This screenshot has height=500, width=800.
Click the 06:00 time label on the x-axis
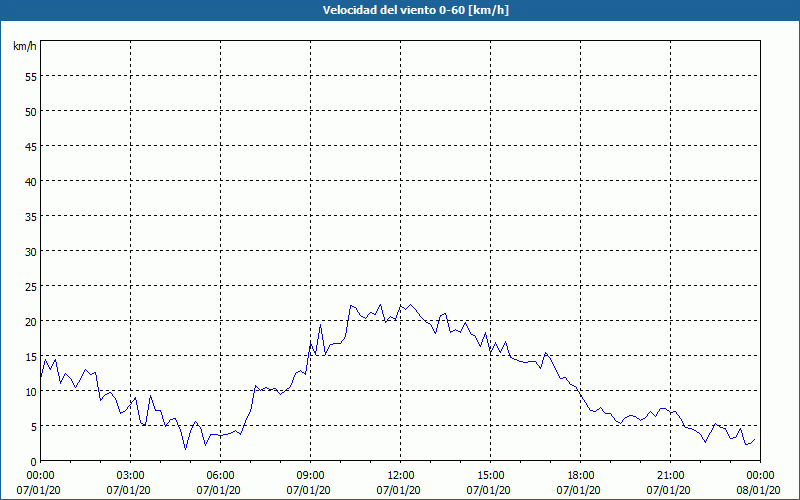point(220,476)
